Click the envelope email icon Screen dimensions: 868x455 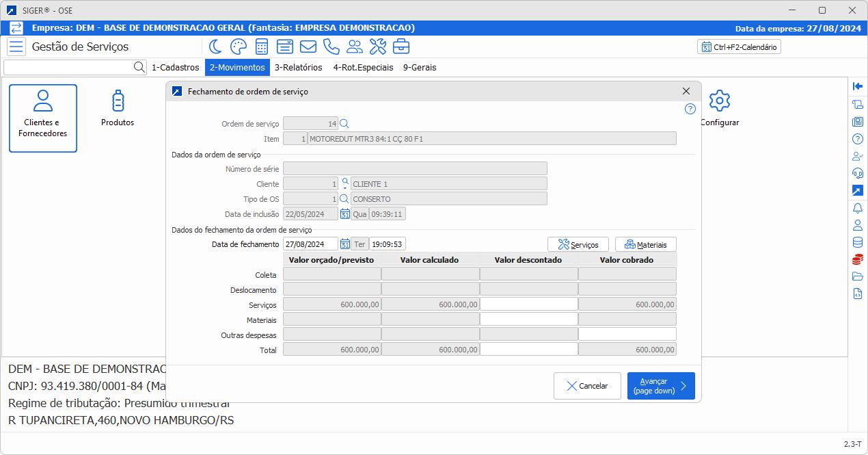pyautogui.click(x=308, y=47)
